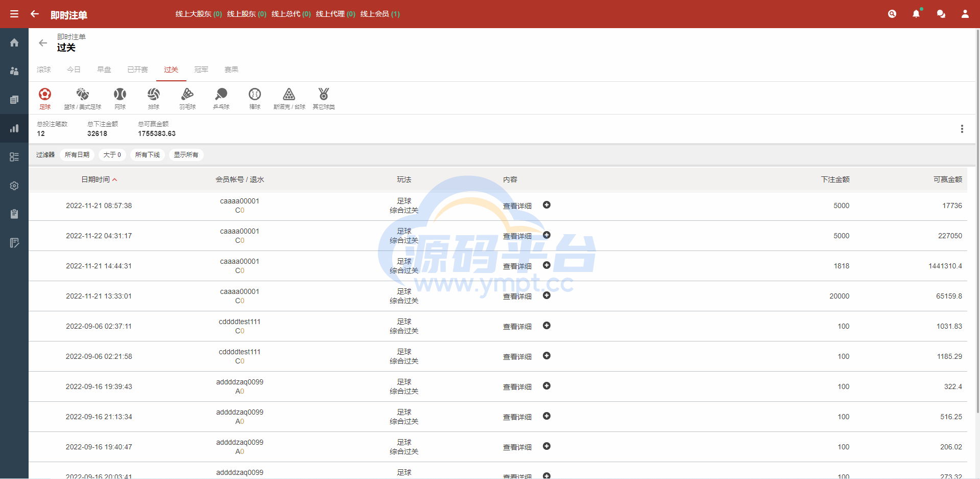This screenshot has height=479, width=980.
Task: Select the 排球 volleyball sport icon
Action: (154, 98)
